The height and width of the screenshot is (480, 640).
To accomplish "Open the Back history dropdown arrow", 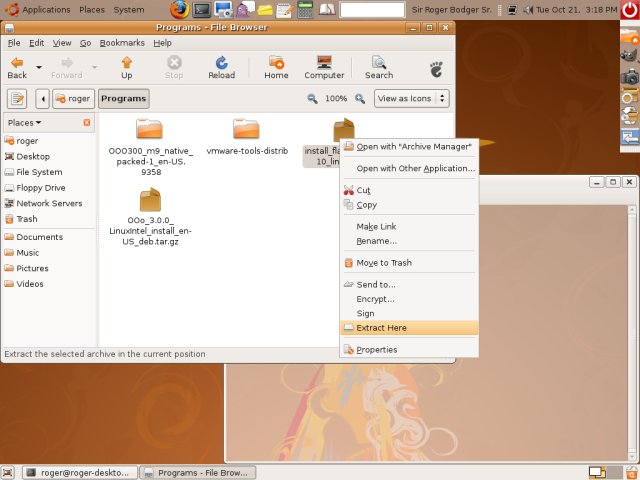I will pos(39,67).
